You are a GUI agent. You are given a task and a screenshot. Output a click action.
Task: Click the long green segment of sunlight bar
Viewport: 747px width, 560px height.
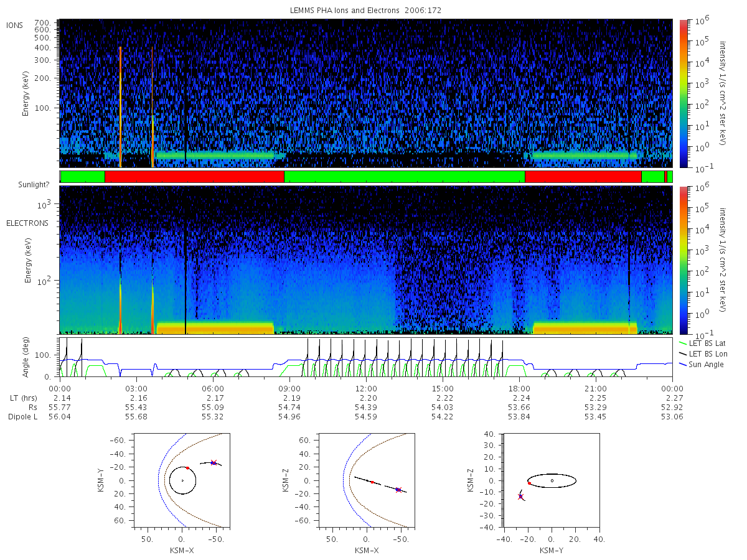click(405, 177)
